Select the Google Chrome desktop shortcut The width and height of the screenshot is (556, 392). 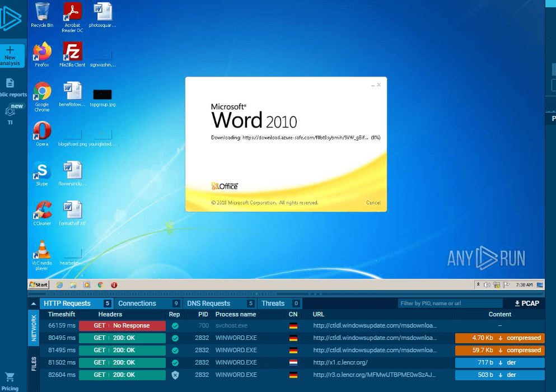pyautogui.click(x=42, y=96)
